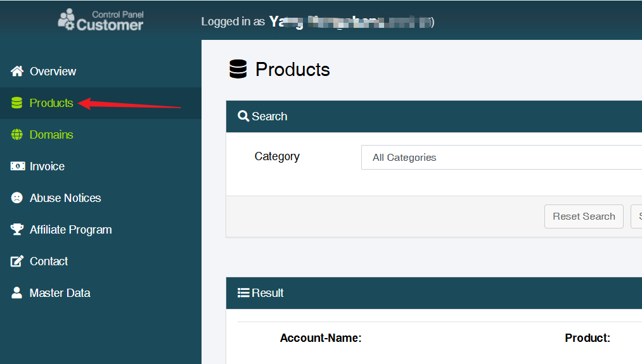The width and height of the screenshot is (642, 364).
Task: Click the Overview house icon
Action: click(17, 71)
